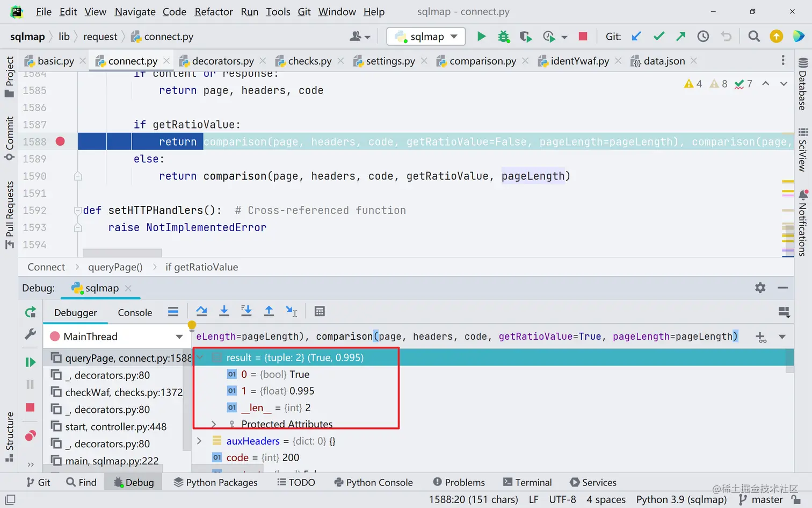This screenshot has width=812, height=508.
Task: Click Git update project arrow
Action: pyautogui.click(x=636, y=37)
